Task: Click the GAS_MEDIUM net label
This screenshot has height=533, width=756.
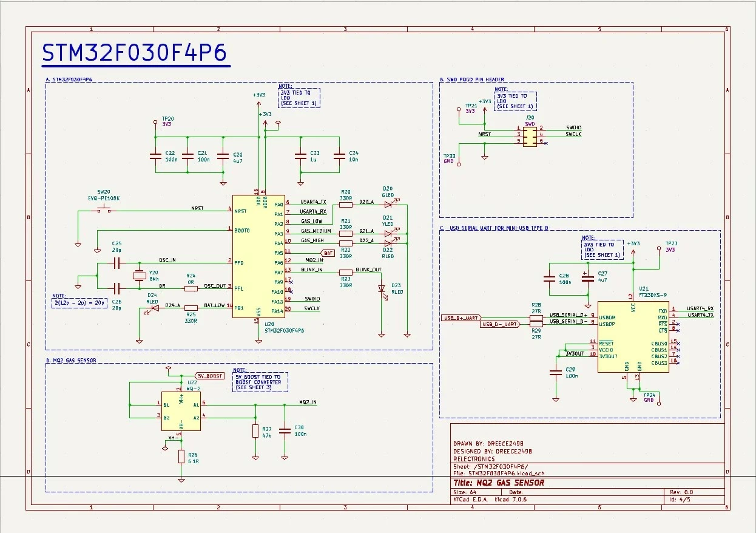Action: pyautogui.click(x=316, y=231)
